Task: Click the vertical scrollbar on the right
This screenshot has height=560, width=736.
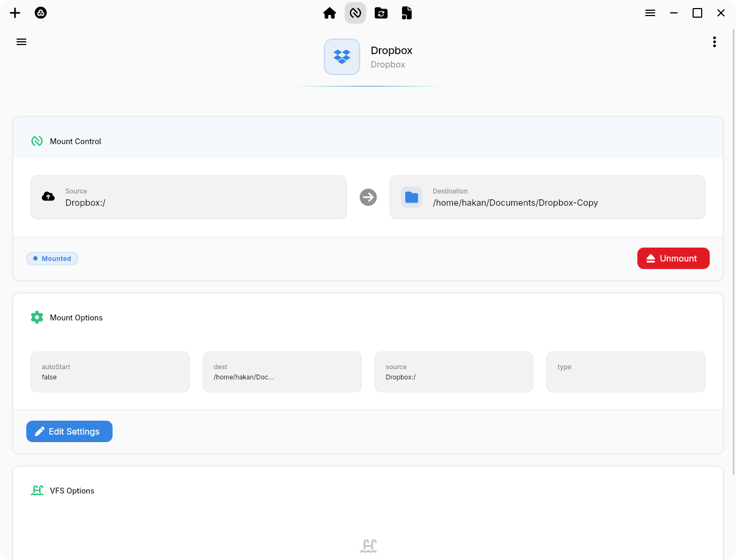Action: click(734, 252)
